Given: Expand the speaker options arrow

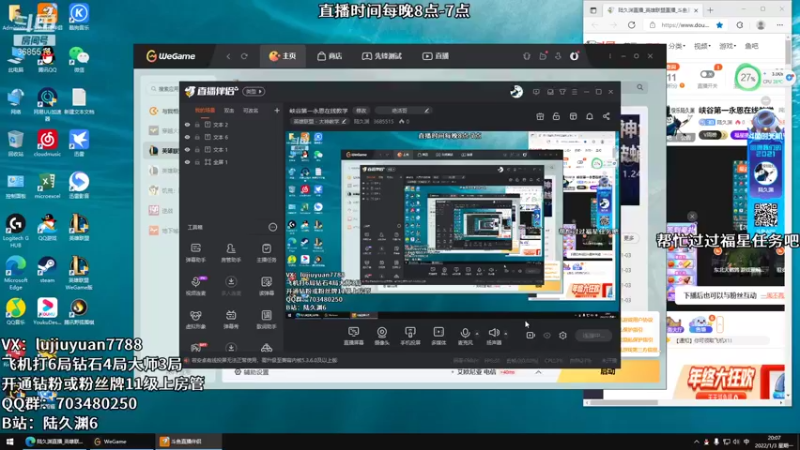Looking at the screenshot, I should [x=506, y=334].
